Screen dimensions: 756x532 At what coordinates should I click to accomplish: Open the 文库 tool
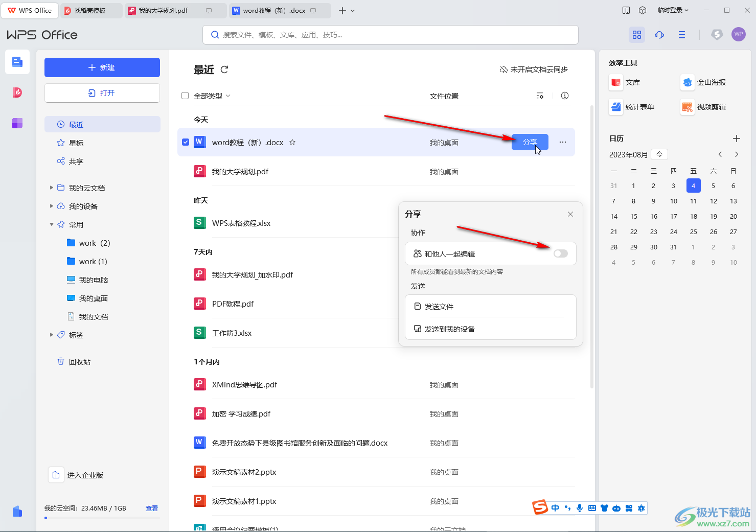click(625, 82)
